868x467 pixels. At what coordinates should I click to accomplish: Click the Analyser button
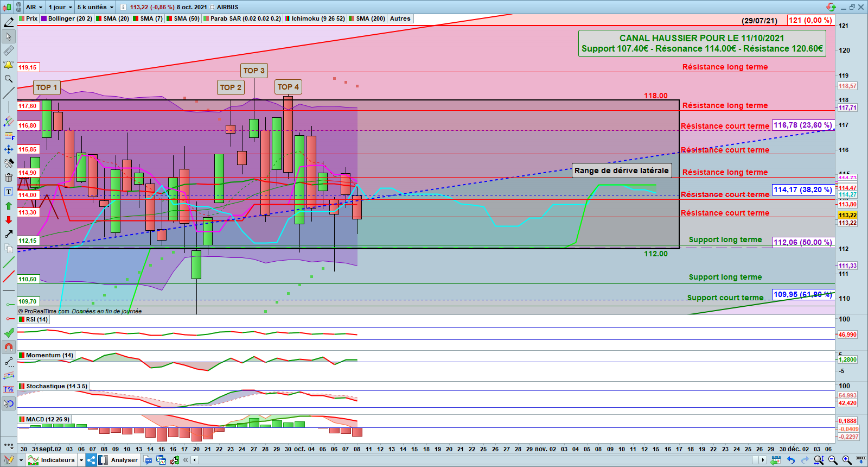[x=119, y=460]
